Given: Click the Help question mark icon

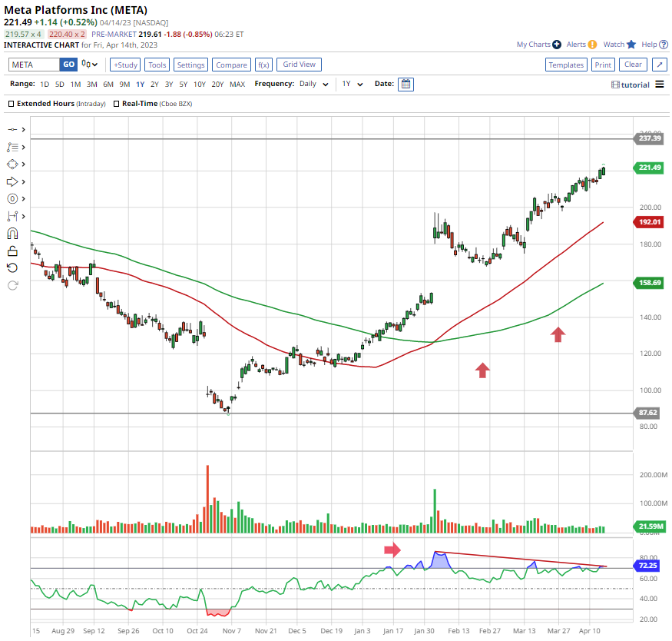Looking at the screenshot, I should [664, 44].
